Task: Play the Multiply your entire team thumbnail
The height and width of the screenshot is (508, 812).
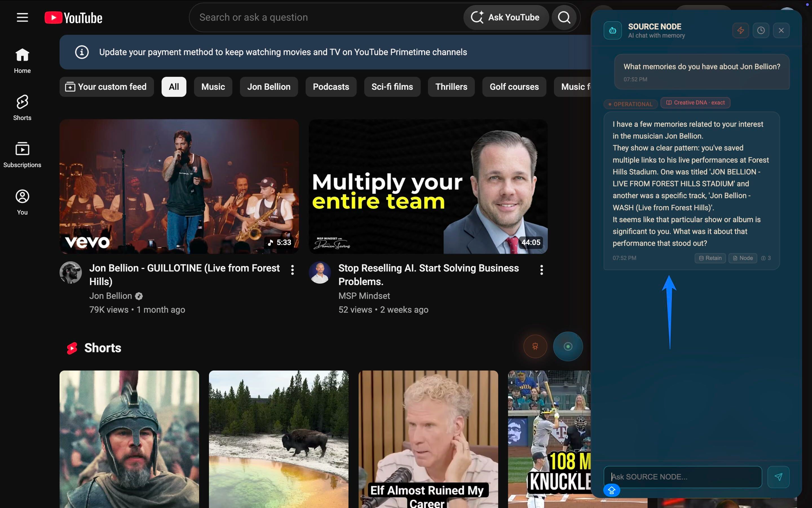Action: [x=428, y=187]
